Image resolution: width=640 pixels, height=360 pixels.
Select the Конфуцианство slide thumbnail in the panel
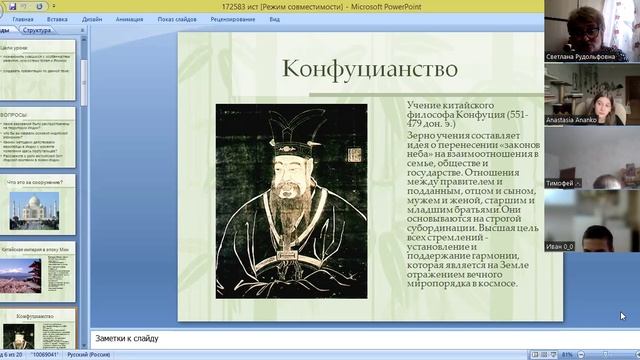38,329
